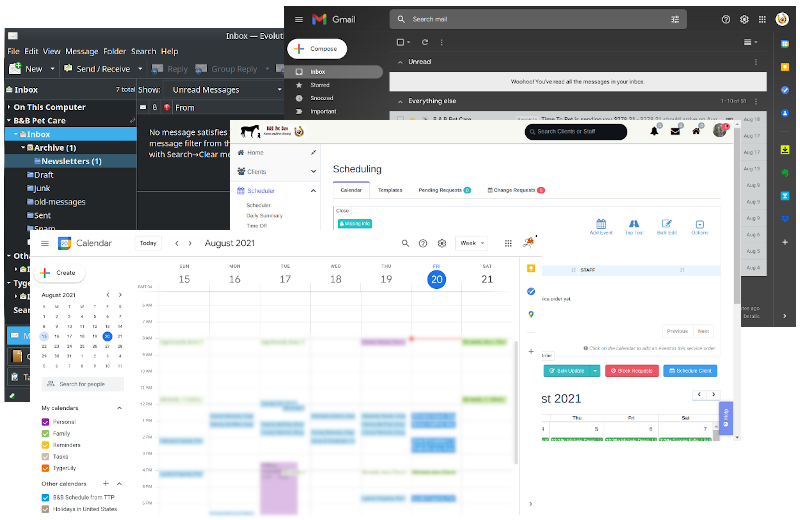Open Evolution Show Unread Messages dropdown

pos(223,90)
